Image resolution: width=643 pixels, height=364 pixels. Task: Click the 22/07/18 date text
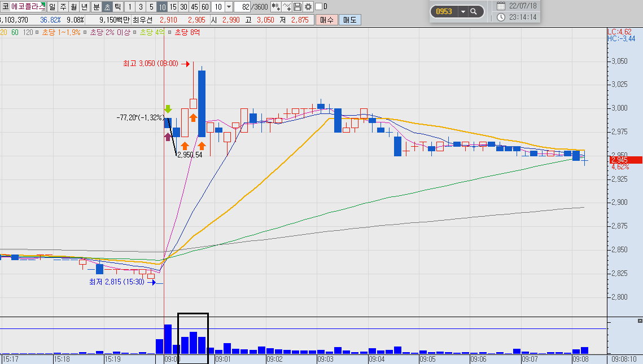click(x=523, y=6)
